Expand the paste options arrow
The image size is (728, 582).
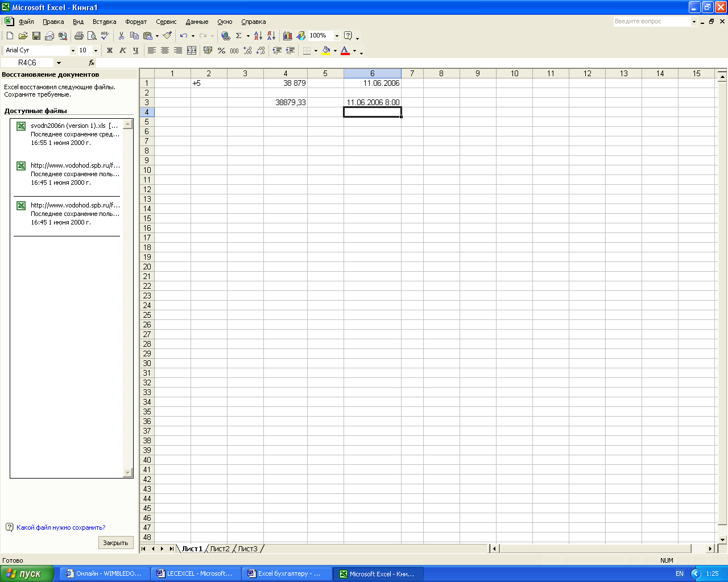coord(157,36)
